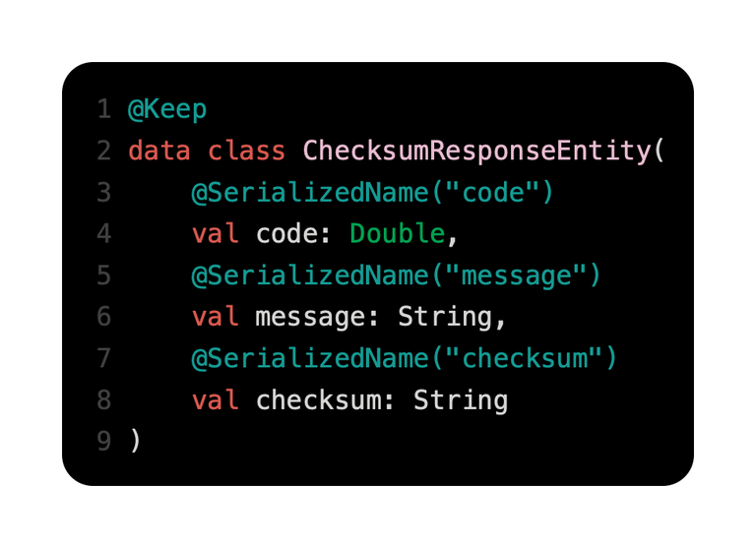This screenshot has width=756, height=548.
Task: Select the ChecksumResponseEntity class name
Action: pos(476,152)
